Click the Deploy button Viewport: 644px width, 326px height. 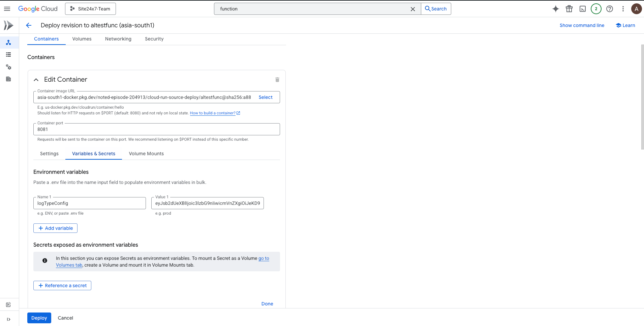coord(39,318)
